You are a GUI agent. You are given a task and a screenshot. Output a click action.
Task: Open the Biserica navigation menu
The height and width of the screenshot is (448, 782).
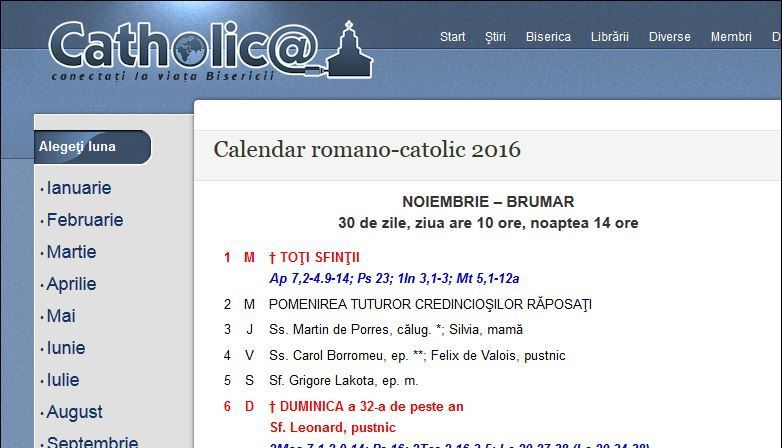(548, 37)
